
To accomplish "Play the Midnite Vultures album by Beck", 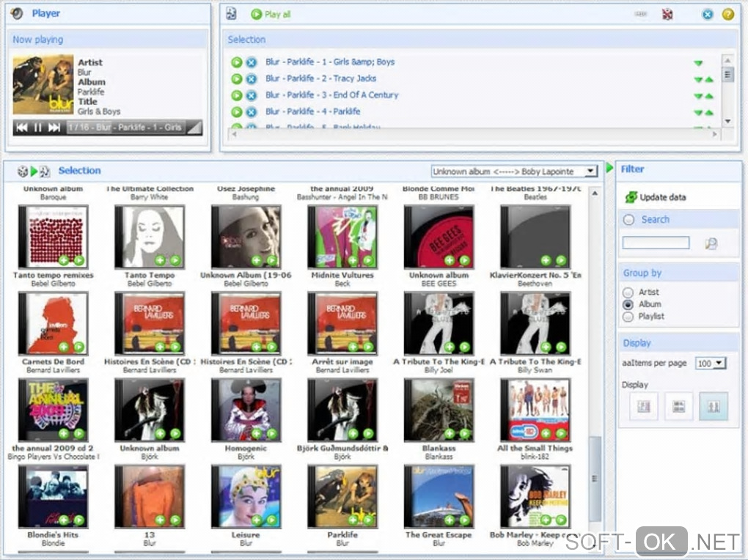I will pos(368,260).
